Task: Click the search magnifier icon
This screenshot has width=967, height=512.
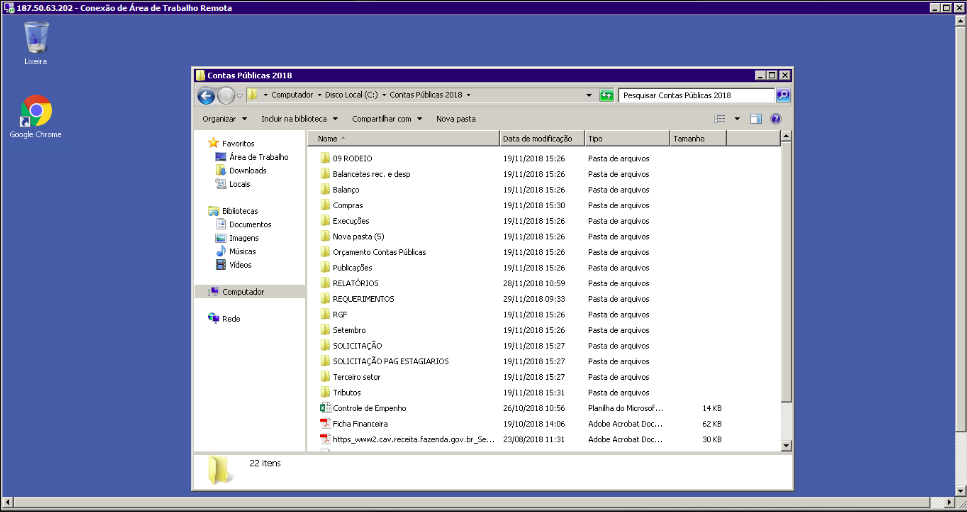Action: tap(782, 96)
